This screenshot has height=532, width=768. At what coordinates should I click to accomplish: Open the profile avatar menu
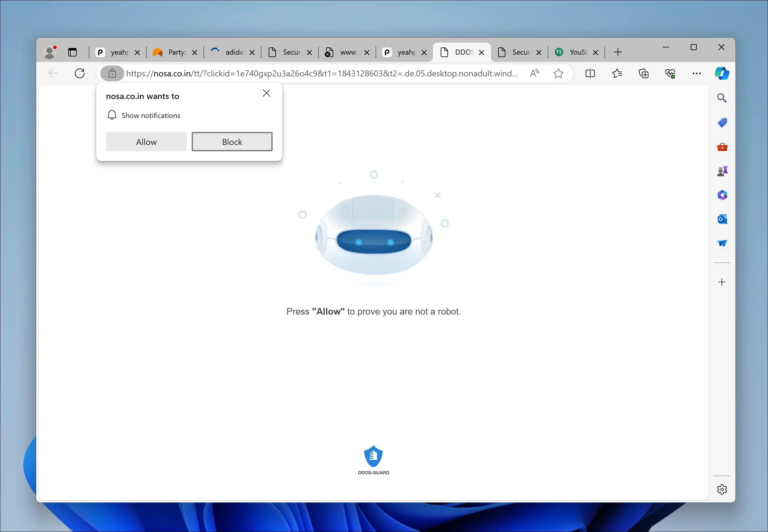pyautogui.click(x=50, y=52)
